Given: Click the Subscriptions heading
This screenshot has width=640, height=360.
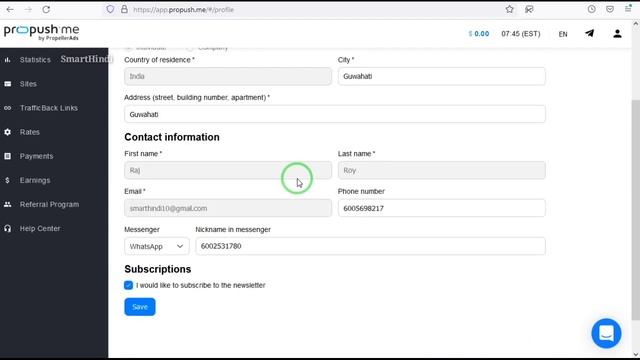Looking at the screenshot, I should (158, 269).
